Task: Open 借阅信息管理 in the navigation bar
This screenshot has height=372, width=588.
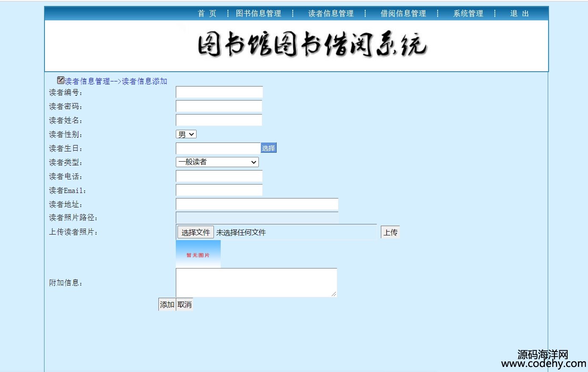Action: click(403, 14)
